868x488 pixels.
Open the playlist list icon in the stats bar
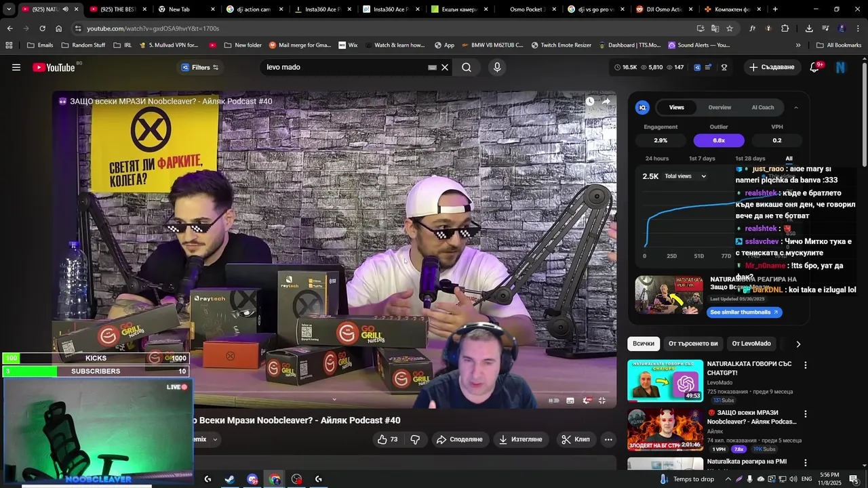(x=709, y=67)
